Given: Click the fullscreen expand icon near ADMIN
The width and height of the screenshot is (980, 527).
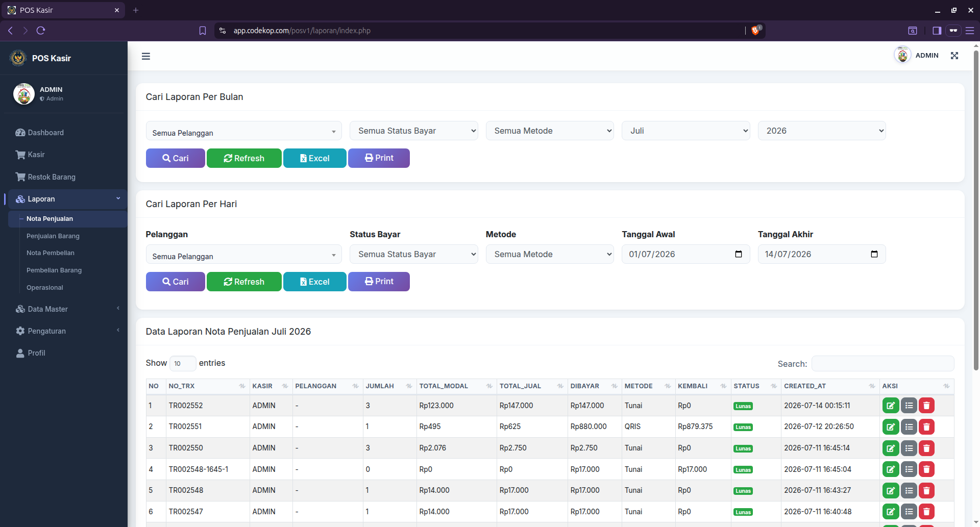Looking at the screenshot, I should coord(954,56).
